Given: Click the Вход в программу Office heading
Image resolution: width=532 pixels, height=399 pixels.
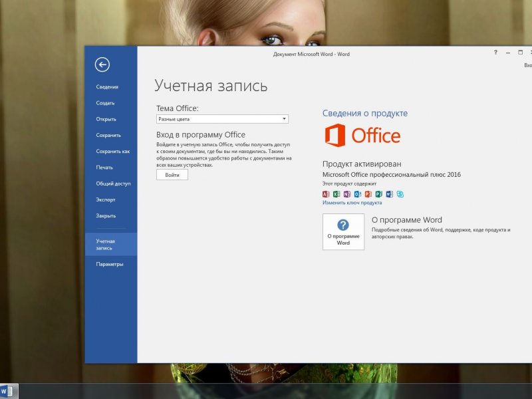Looking at the screenshot, I should (201, 135).
